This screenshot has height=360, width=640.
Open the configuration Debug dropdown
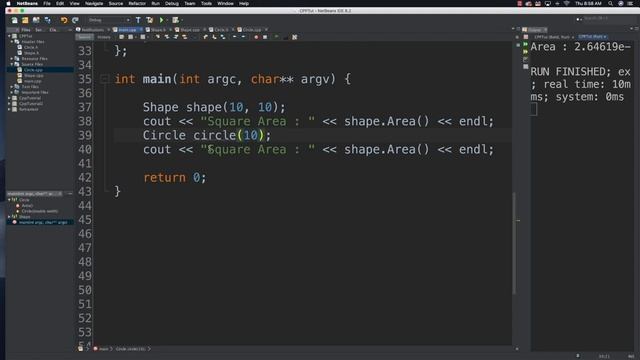pyautogui.click(x=109, y=20)
